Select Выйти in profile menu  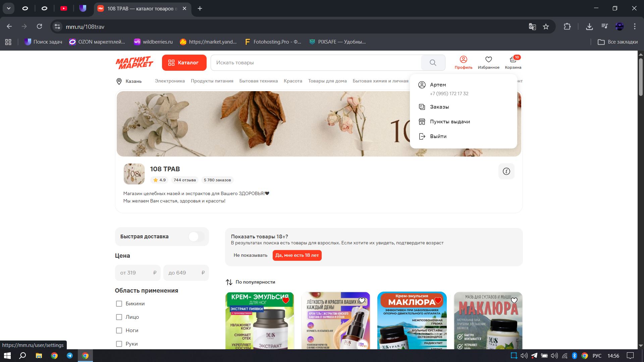click(x=438, y=136)
